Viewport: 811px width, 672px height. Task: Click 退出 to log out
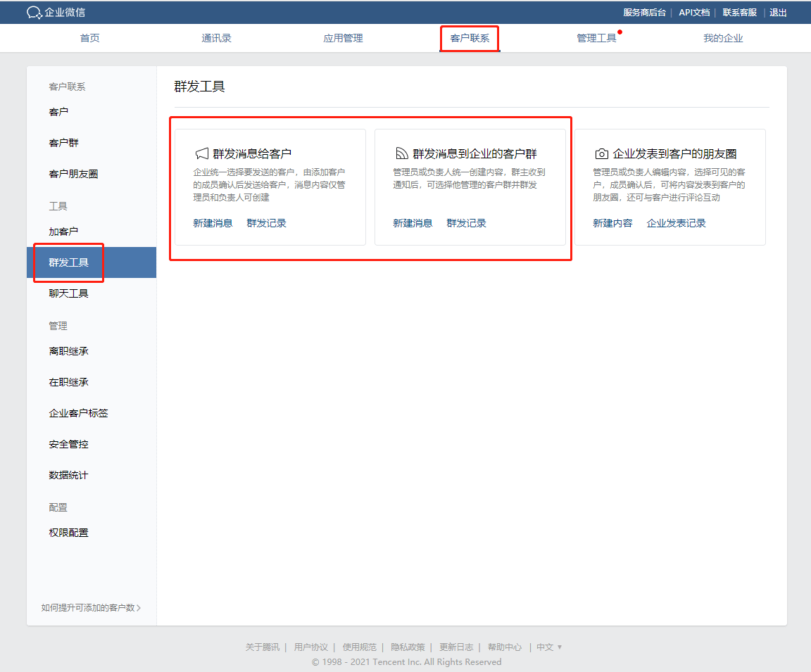pyautogui.click(x=777, y=12)
